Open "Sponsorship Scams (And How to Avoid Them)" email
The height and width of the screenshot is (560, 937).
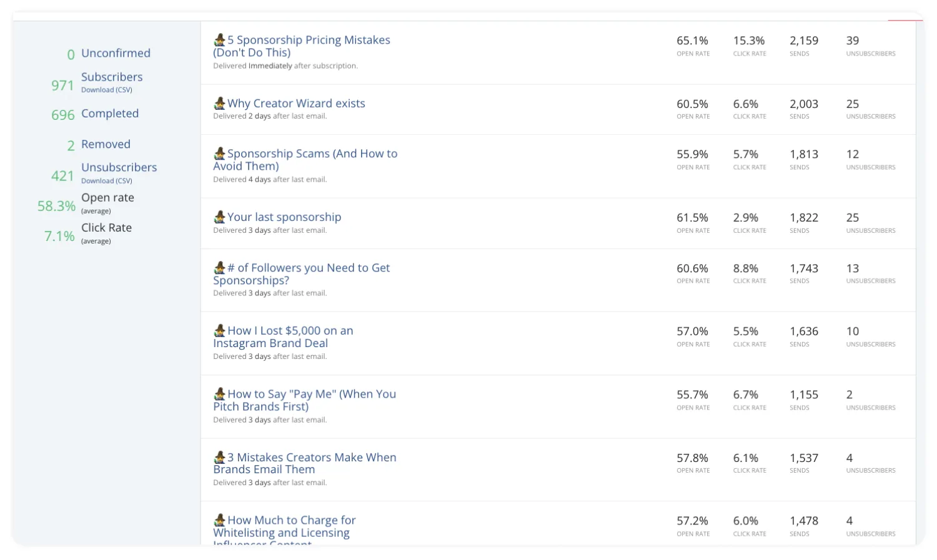point(305,160)
